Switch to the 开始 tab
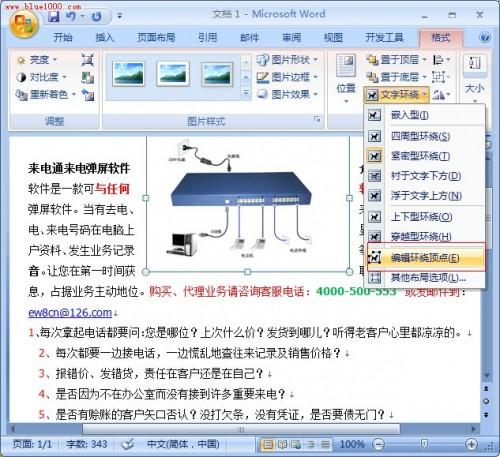 tap(63, 38)
